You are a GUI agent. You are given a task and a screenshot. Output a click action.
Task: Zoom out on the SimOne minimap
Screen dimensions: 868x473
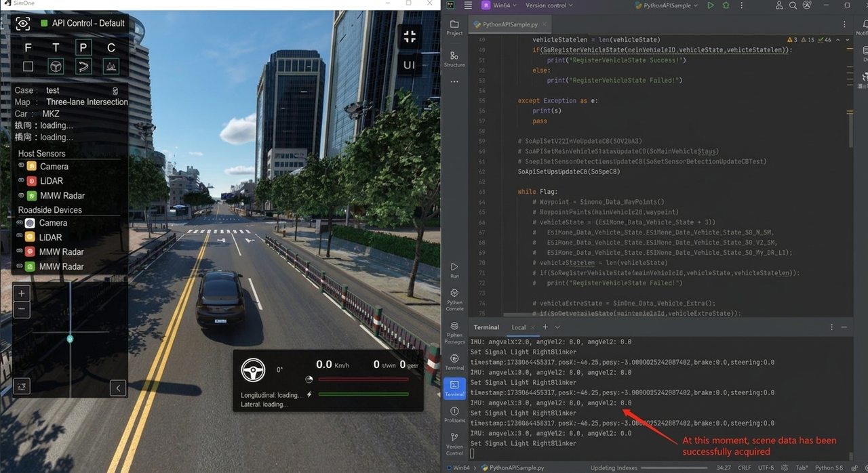[22, 310]
